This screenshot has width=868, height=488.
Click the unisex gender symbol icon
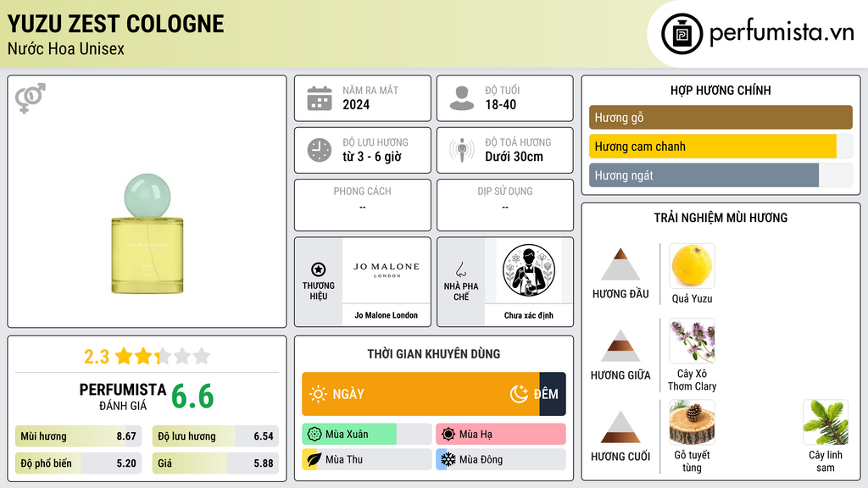pyautogui.click(x=30, y=98)
